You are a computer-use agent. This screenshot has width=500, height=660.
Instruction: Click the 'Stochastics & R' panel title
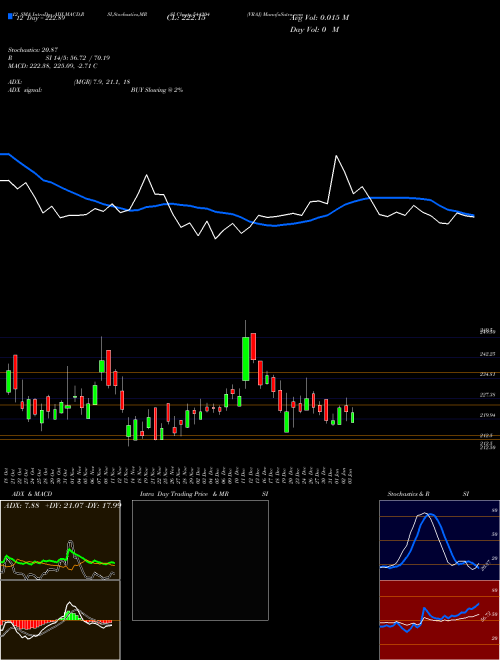coord(409,494)
